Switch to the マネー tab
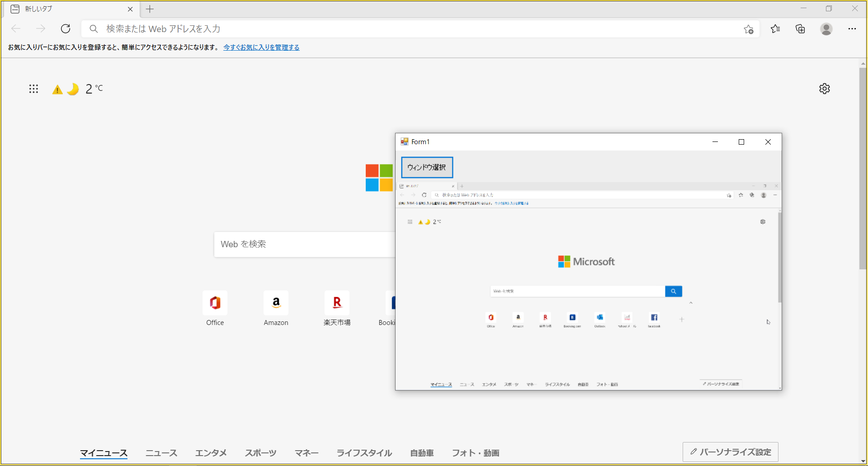Viewport: 868px width, 466px height. pos(307,453)
